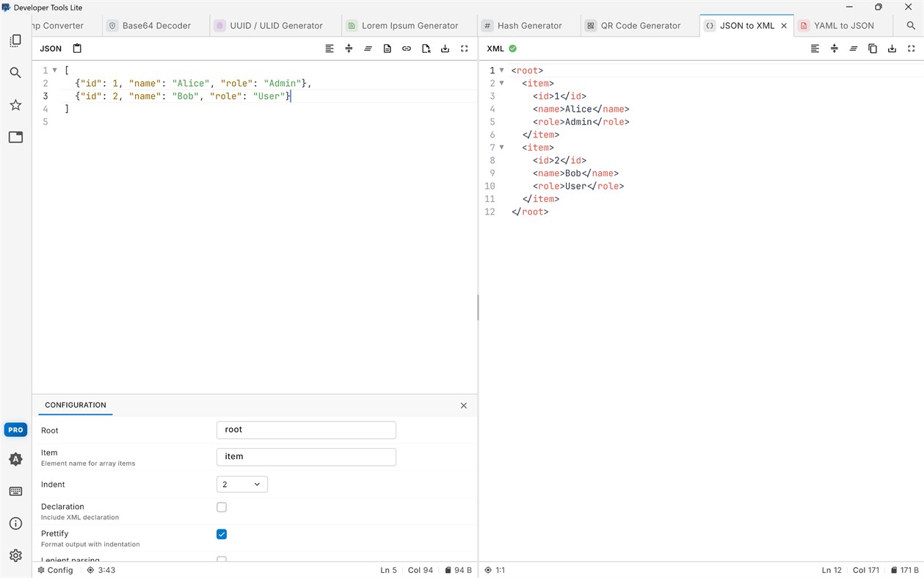The image size is (924, 578).
Task: Collapse JSON line 1 with the fold arrow
Action: pos(55,71)
